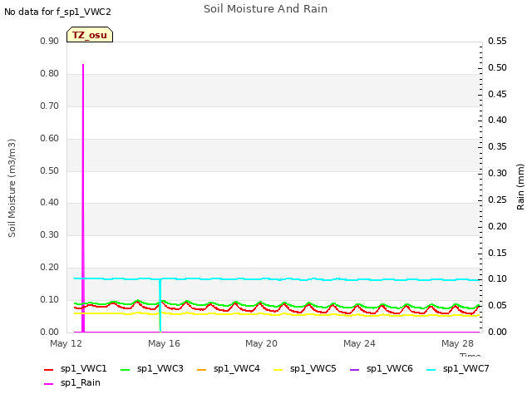Click the Rain (mm) axis label
The height and width of the screenshot is (399, 532).
click(x=520, y=187)
